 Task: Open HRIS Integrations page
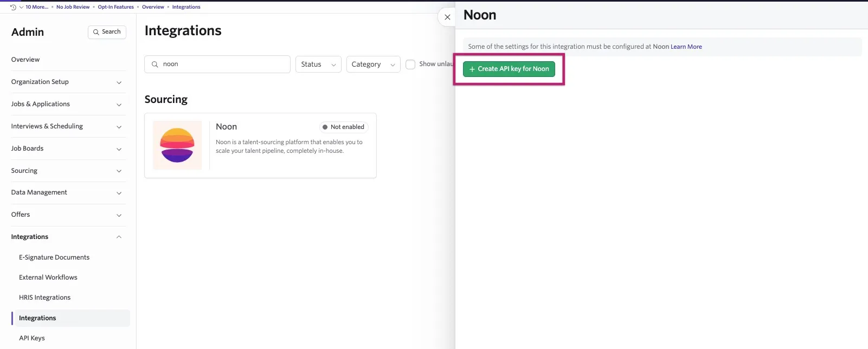45,298
